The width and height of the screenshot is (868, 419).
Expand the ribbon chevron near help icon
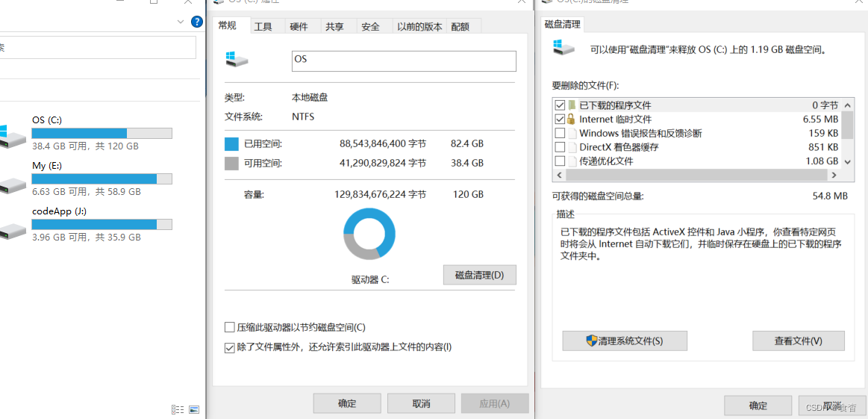tap(181, 22)
